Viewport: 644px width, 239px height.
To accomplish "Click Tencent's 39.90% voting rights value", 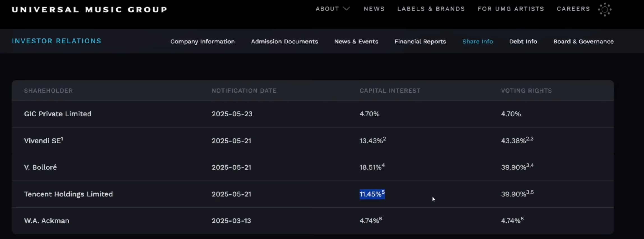I will click(517, 194).
